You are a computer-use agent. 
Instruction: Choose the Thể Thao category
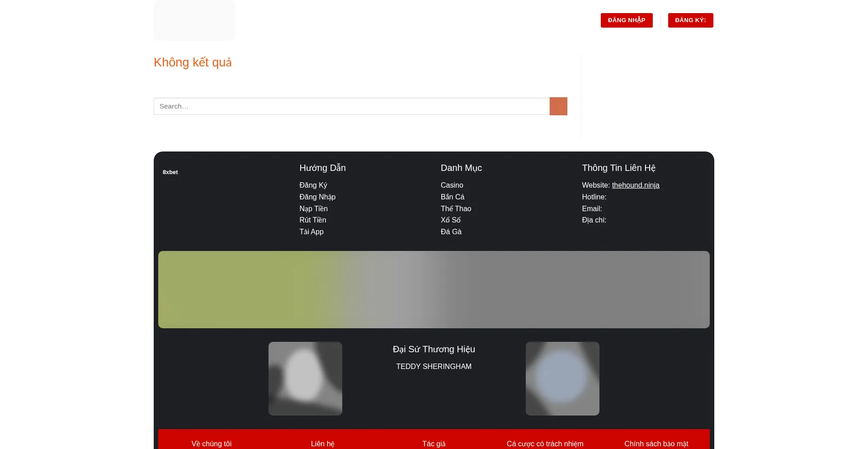[x=456, y=209]
